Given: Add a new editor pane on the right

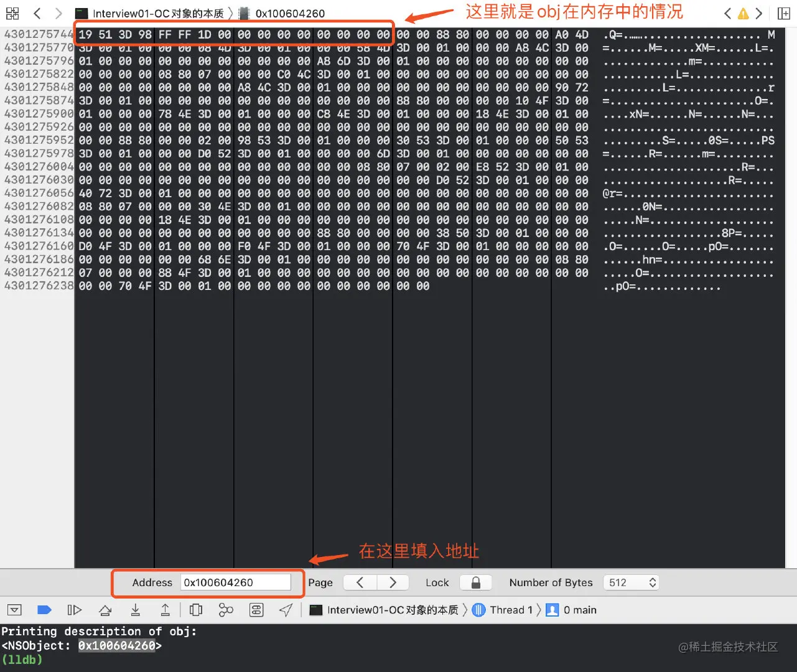Looking at the screenshot, I should click(x=784, y=13).
